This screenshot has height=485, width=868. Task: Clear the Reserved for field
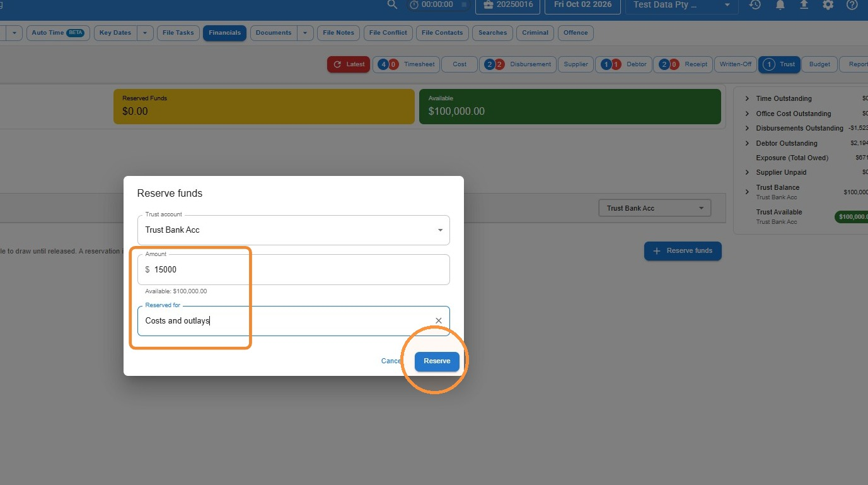click(439, 321)
